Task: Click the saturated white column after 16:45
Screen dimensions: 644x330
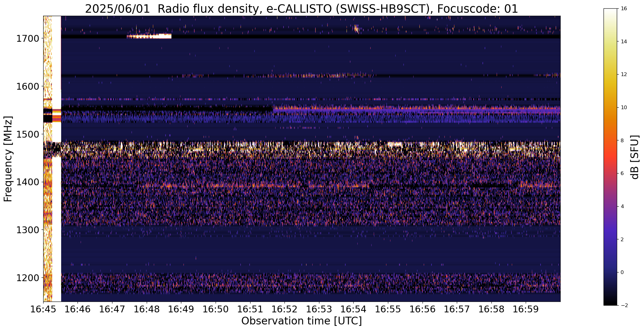Action: point(57,159)
